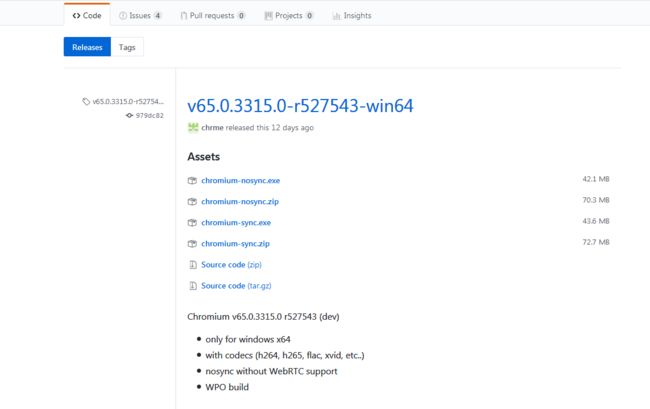Click 'nosync without WebRTC support' bullet
The image size is (650, 409).
click(272, 371)
